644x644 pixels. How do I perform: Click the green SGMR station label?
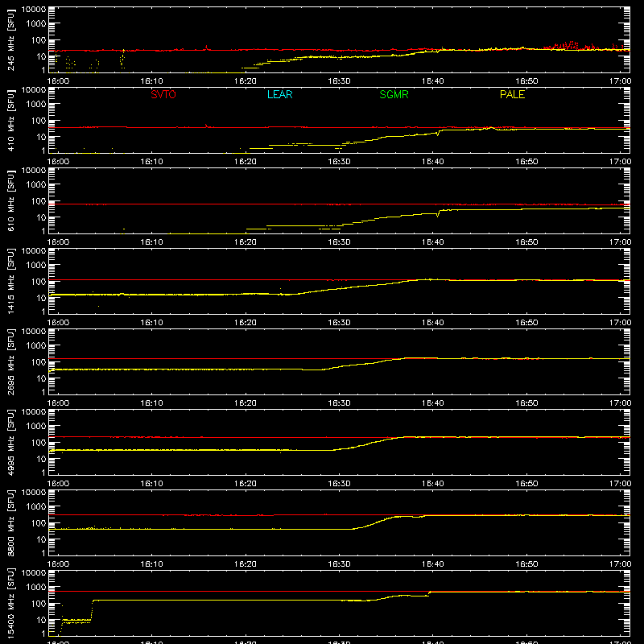coord(394,94)
